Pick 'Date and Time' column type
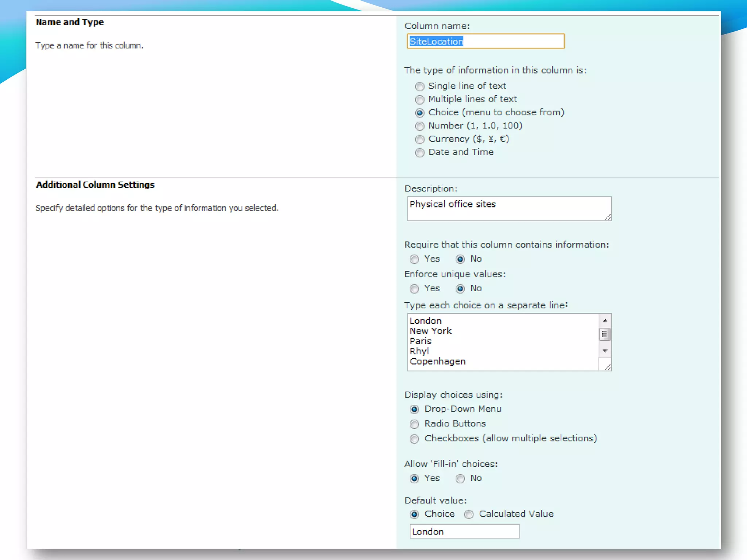 (x=419, y=152)
